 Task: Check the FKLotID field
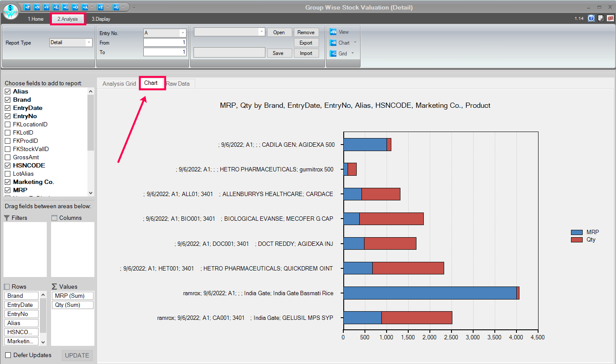[x=7, y=132]
